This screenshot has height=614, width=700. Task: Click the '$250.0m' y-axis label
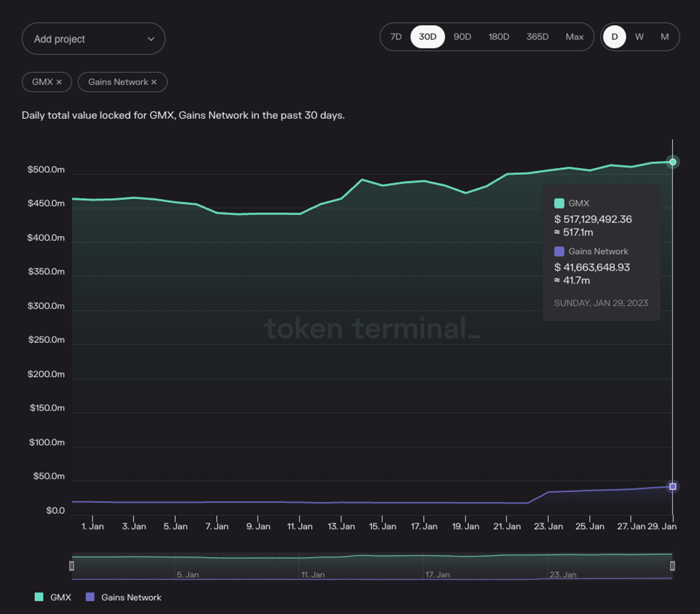[x=46, y=340]
